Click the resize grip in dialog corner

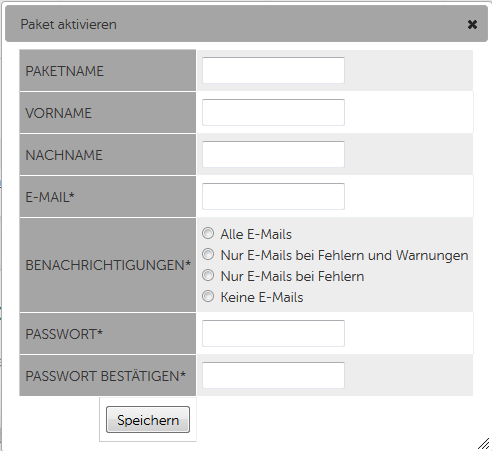click(483, 444)
